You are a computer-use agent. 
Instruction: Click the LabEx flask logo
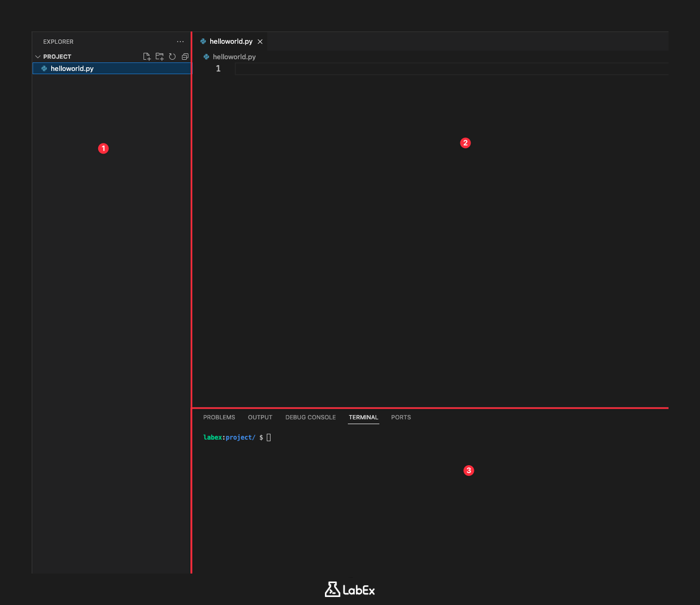pyautogui.click(x=333, y=590)
